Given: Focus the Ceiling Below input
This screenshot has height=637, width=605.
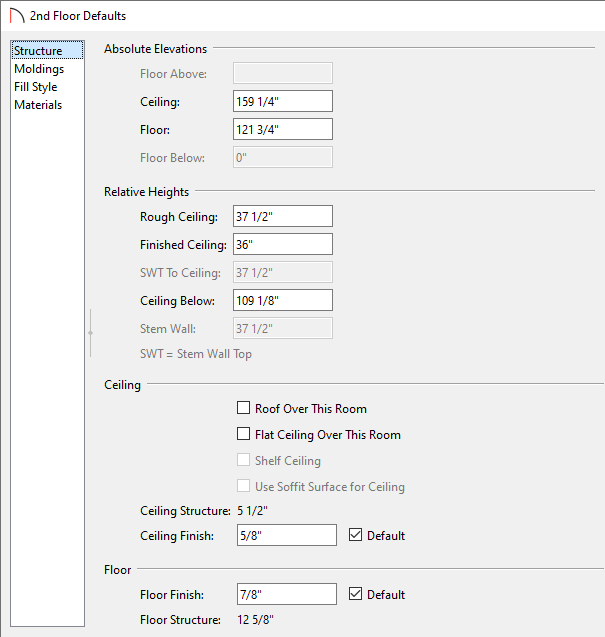Looking at the screenshot, I should click(x=283, y=300).
